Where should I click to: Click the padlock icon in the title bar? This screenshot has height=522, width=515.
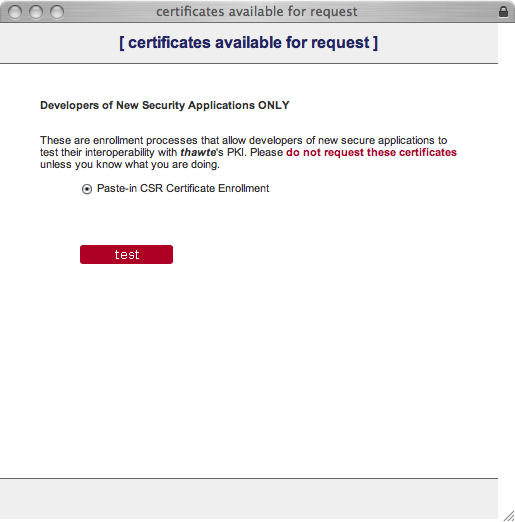tap(503, 12)
